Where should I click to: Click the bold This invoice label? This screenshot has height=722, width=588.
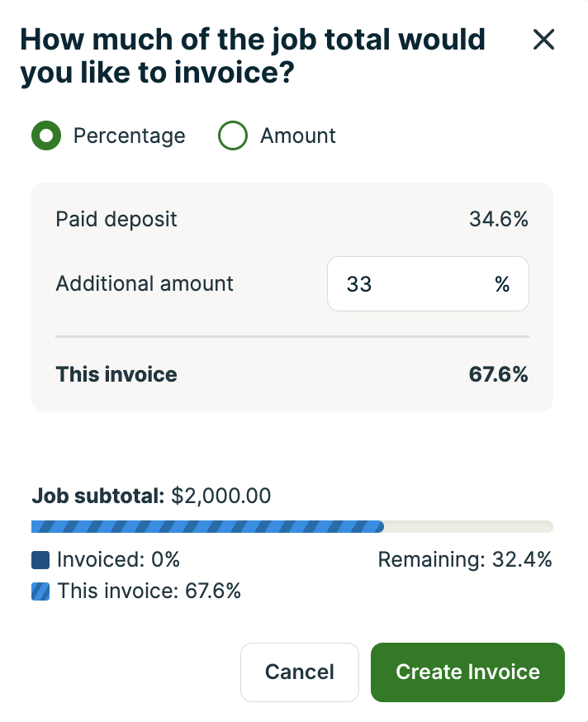coord(116,374)
